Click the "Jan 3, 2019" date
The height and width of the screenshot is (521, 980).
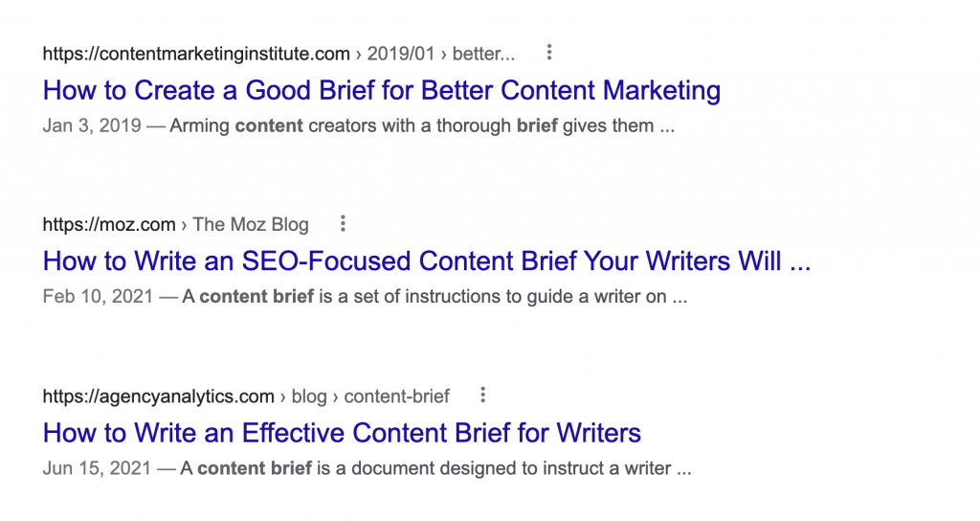click(x=92, y=125)
